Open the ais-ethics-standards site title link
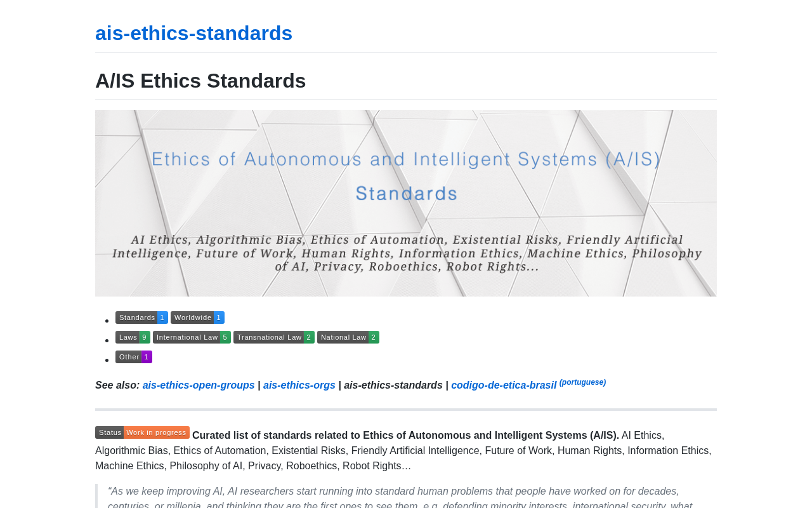812x508 pixels. click(193, 33)
